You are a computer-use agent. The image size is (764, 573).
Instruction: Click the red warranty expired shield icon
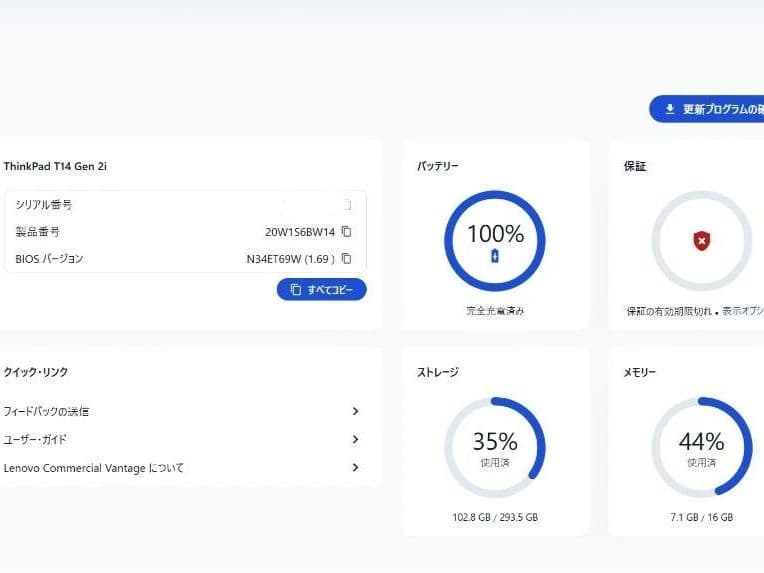701,241
